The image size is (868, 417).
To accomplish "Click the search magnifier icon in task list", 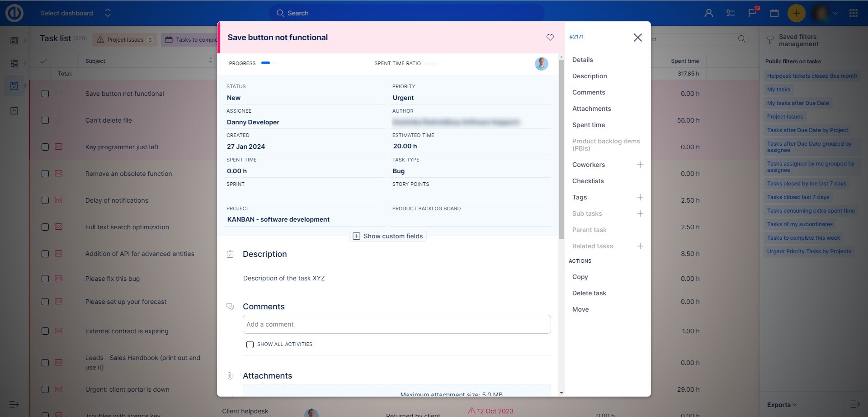I will tap(742, 39).
